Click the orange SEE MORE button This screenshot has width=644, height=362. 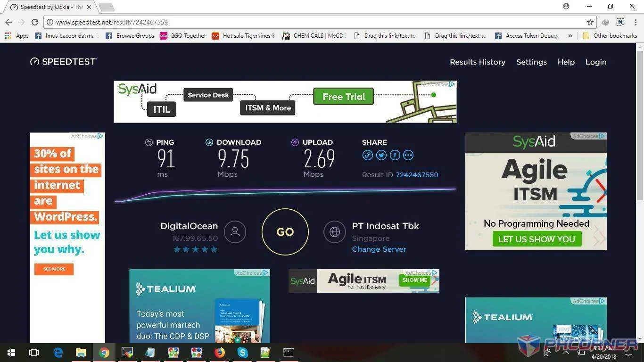click(54, 269)
